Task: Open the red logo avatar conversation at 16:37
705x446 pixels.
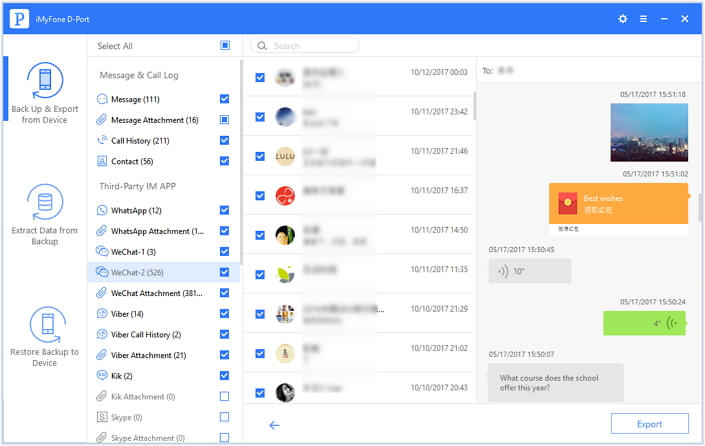Action: pos(285,196)
